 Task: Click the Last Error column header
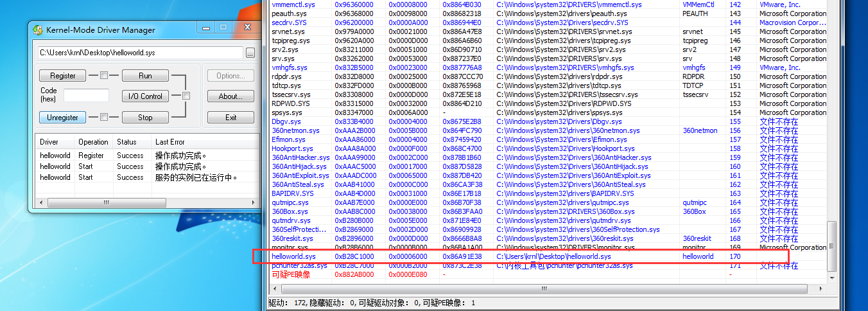pos(169,142)
